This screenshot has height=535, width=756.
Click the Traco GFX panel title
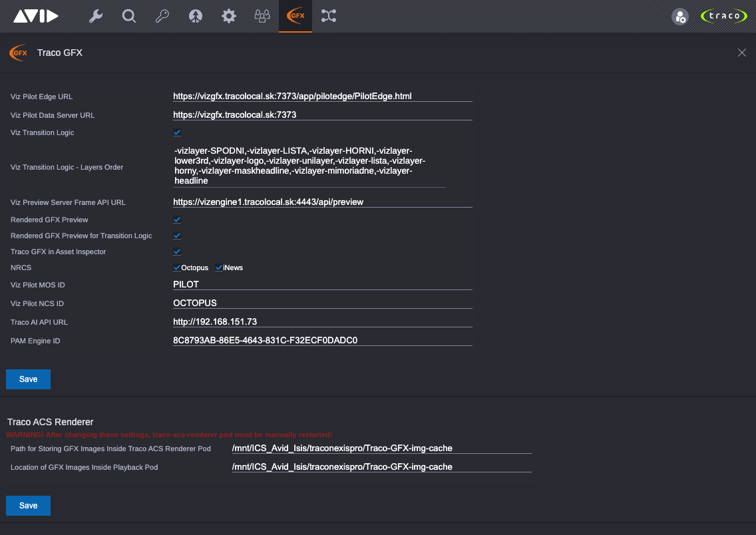coord(60,53)
